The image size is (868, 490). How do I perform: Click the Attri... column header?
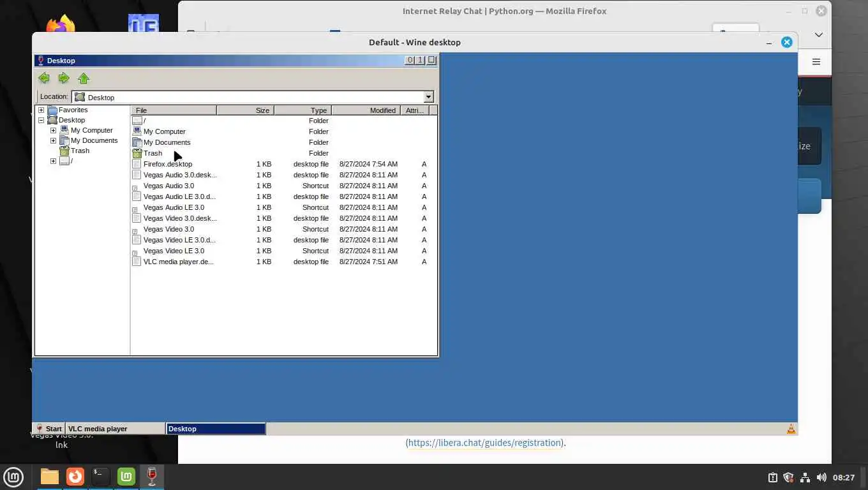tap(415, 110)
